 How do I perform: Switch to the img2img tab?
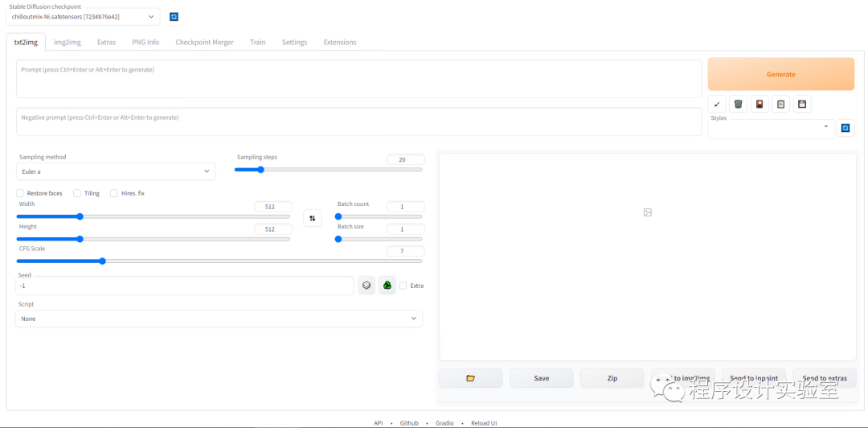point(68,42)
